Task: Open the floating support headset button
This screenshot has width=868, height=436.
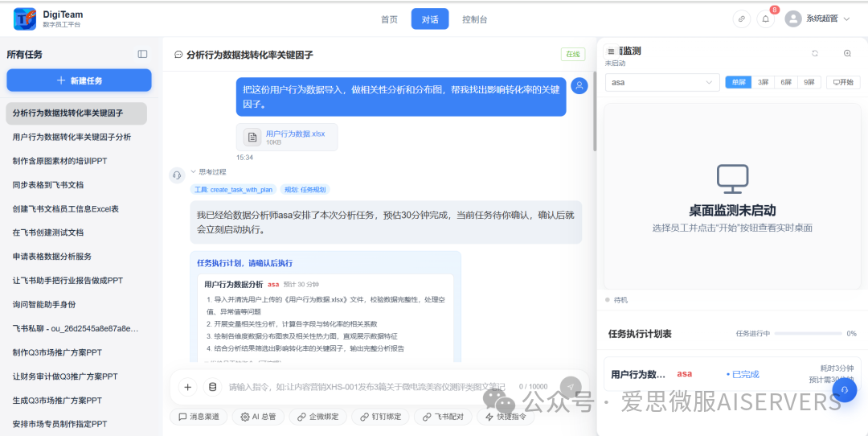Action: click(x=844, y=389)
